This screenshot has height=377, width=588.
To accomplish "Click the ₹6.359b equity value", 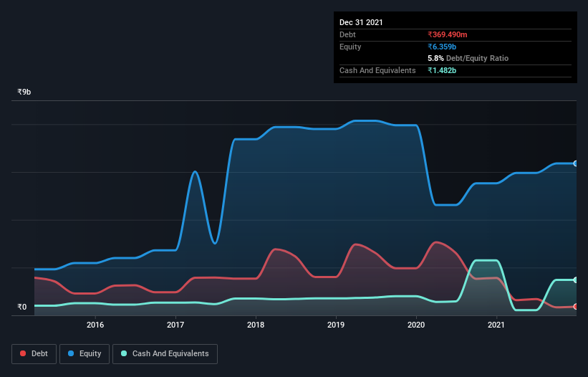I will [x=442, y=47].
